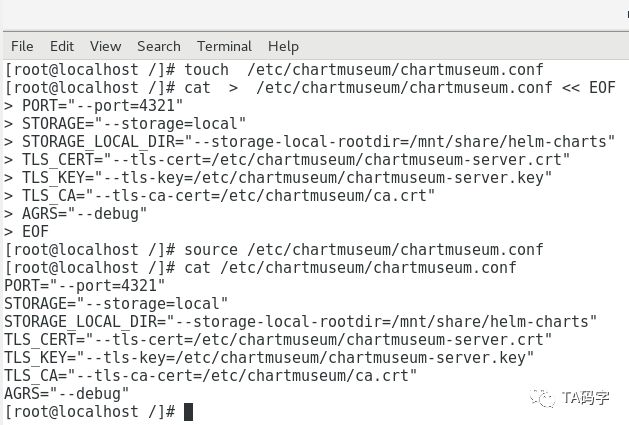Click the heredoc TLS_CERT server.crt line
The image size is (629, 425).
click(287, 159)
